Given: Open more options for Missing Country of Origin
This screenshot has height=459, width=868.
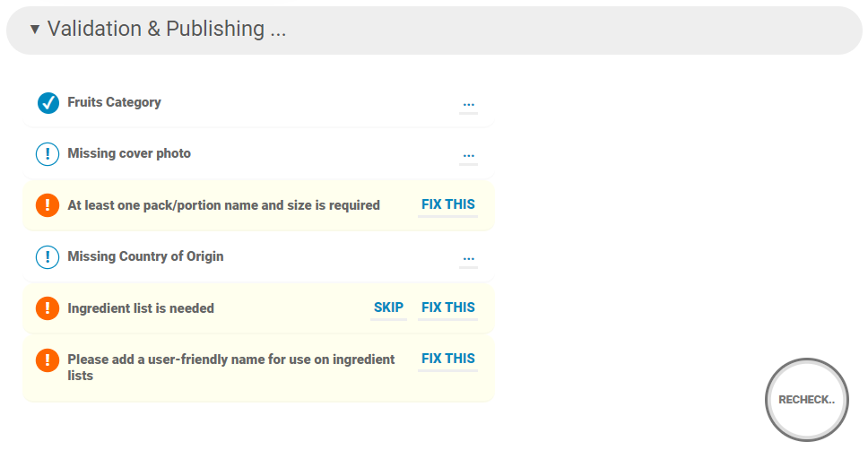Looking at the screenshot, I should [468, 257].
